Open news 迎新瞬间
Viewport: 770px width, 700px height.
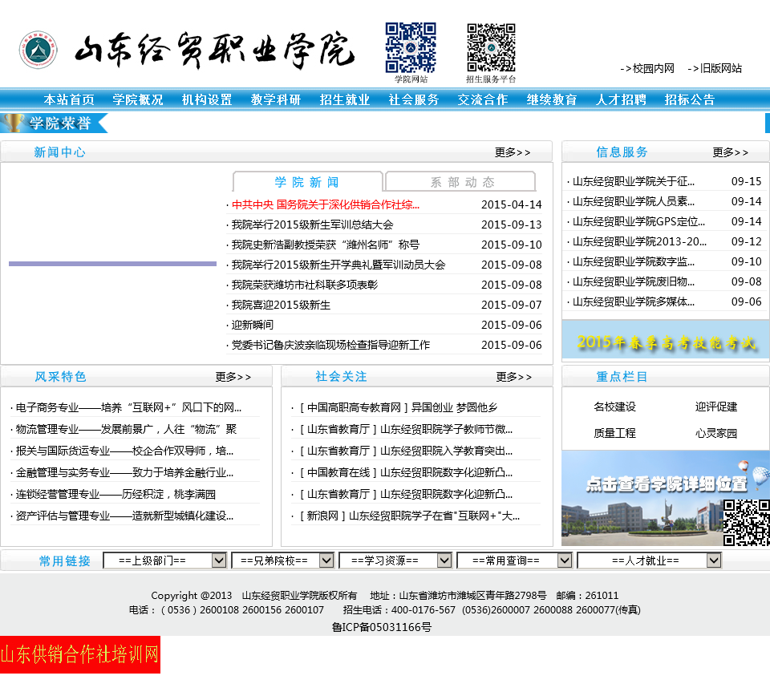coord(253,325)
